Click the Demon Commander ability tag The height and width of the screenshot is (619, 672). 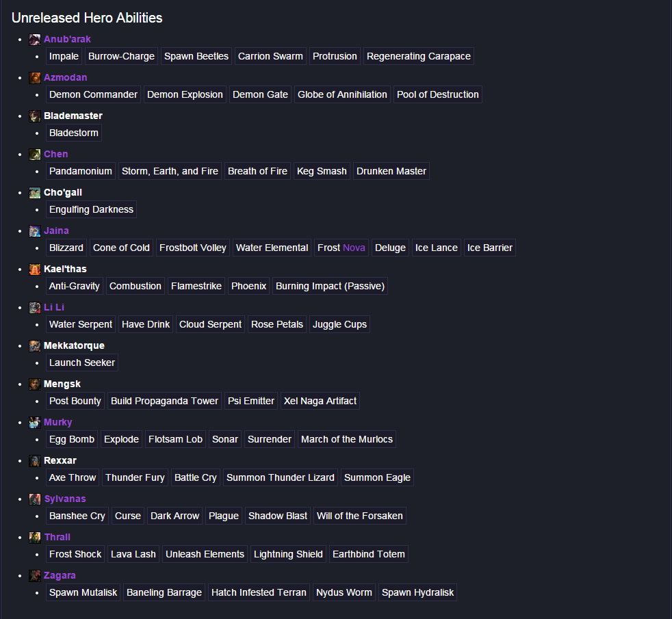coord(94,94)
